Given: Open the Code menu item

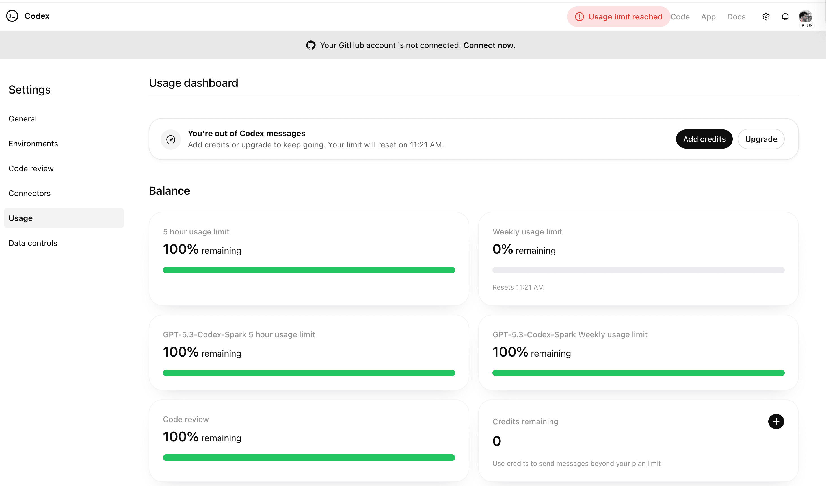Looking at the screenshot, I should tap(680, 16).
